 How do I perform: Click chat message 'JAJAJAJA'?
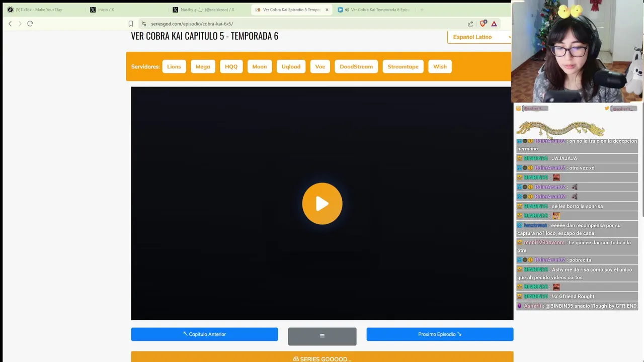pyautogui.click(x=565, y=158)
